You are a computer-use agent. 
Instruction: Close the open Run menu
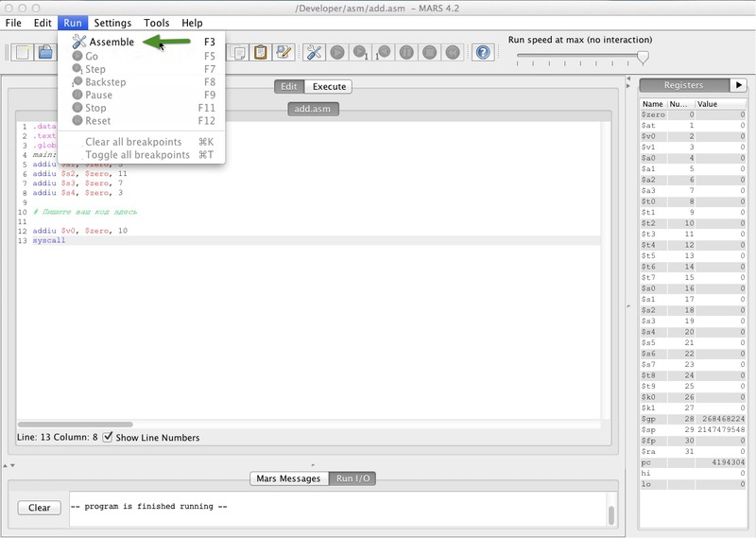tap(73, 23)
